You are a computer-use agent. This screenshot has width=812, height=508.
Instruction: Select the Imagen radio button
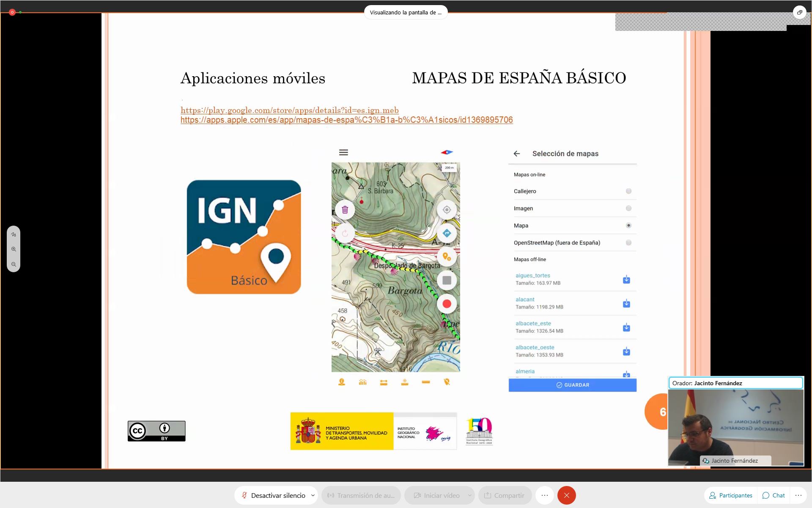click(628, 208)
